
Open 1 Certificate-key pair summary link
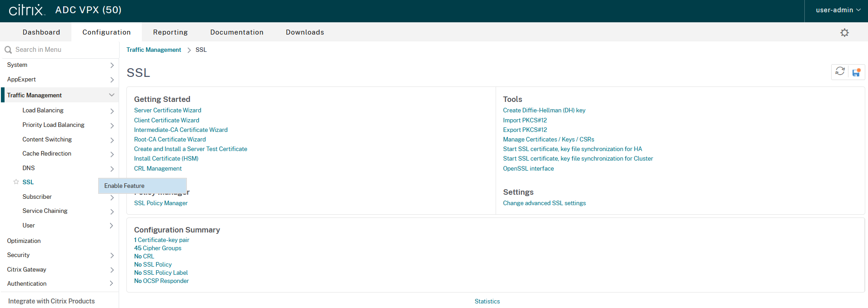click(161, 240)
